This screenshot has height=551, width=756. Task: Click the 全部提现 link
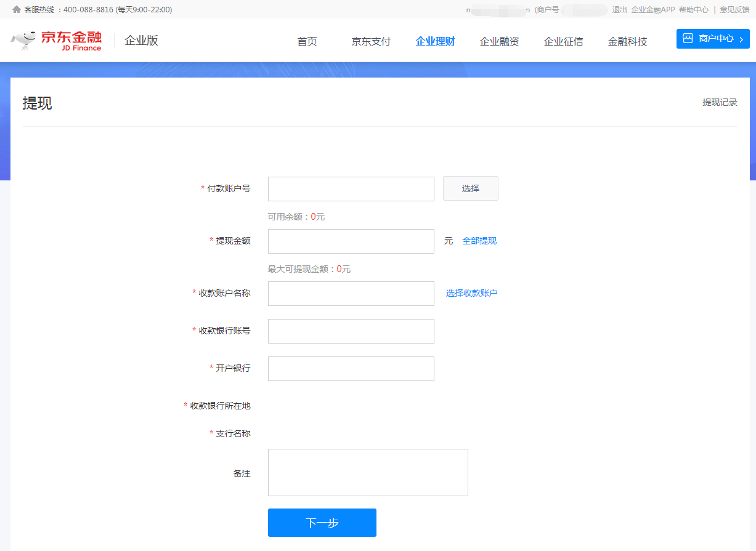tap(479, 241)
